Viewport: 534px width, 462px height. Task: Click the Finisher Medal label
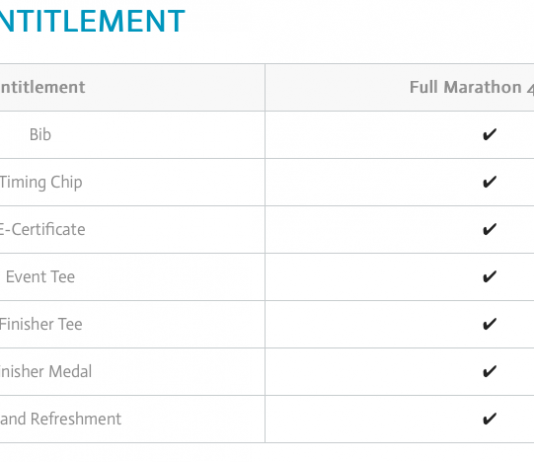(46, 371)
